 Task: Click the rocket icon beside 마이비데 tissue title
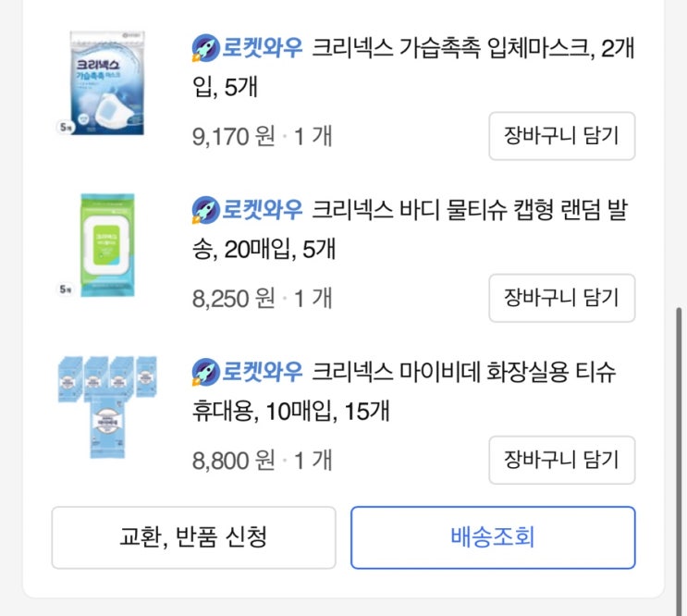pyautogui.click(x=204, y=372)
